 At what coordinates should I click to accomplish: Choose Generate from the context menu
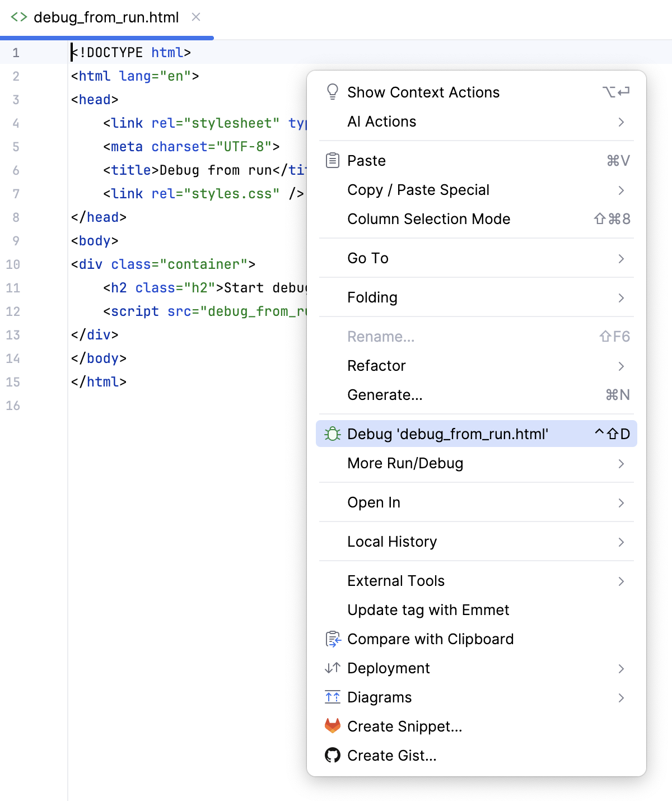[385, 394]
